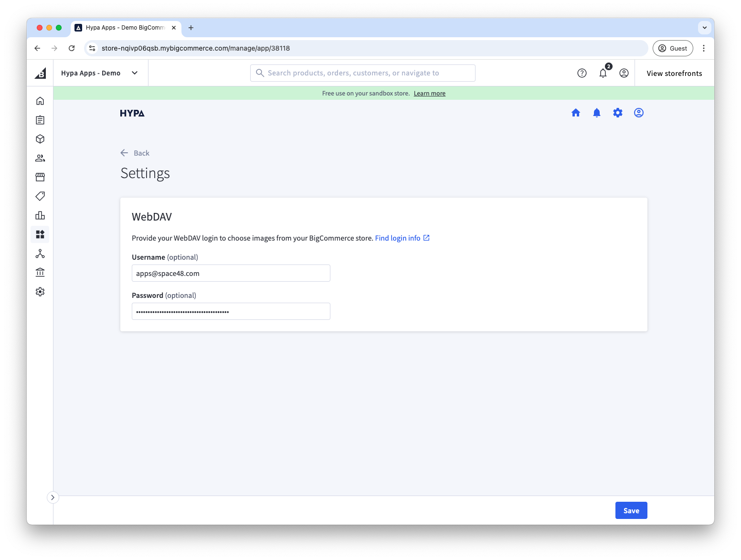This screenshot has height=560, width=741.
Task: Open BigCommerce Home in the sidebar
Action: coord(40,101)
